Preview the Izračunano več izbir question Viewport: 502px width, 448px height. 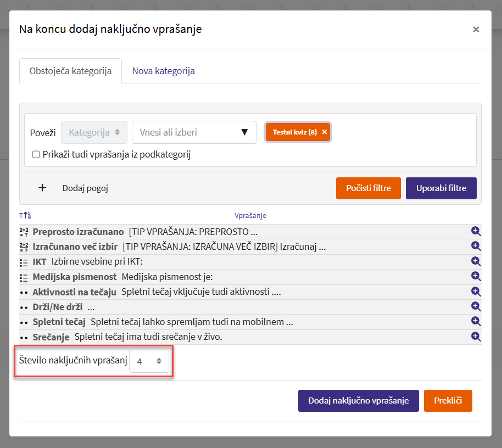click(x=476, y=247)
